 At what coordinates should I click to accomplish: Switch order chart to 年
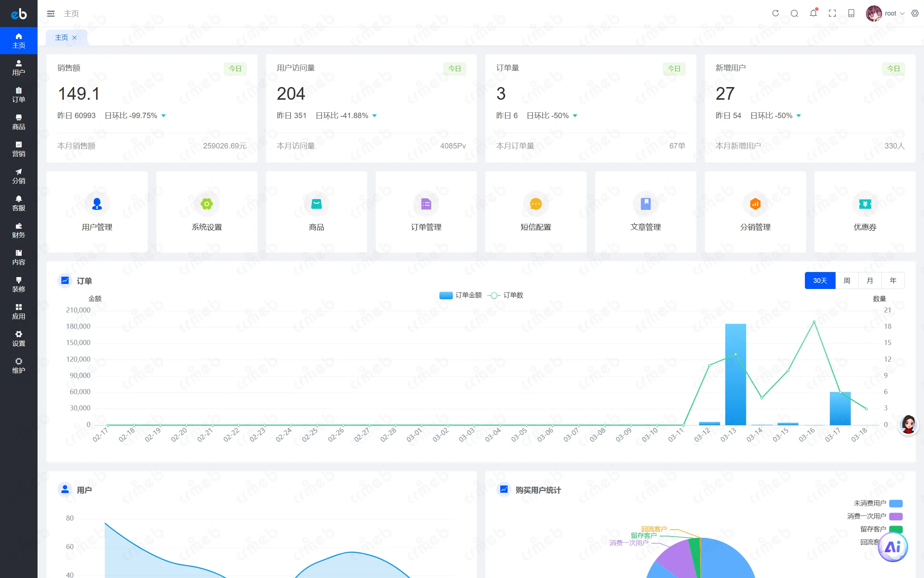tap(893, 281)
